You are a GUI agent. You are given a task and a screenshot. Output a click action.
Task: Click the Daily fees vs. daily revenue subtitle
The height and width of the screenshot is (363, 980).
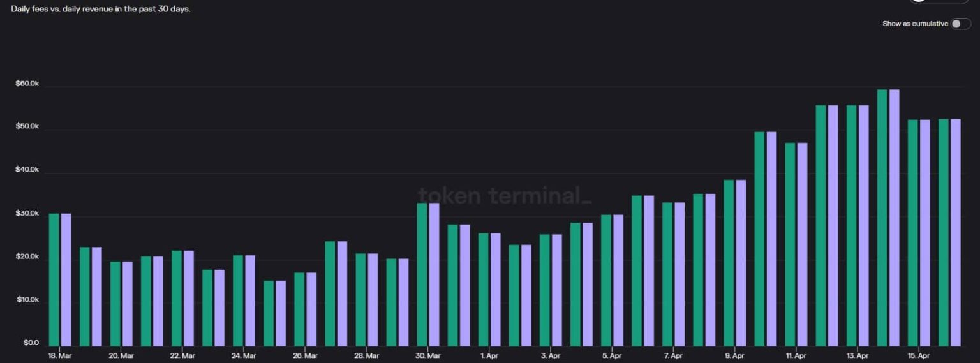point(101,9)
